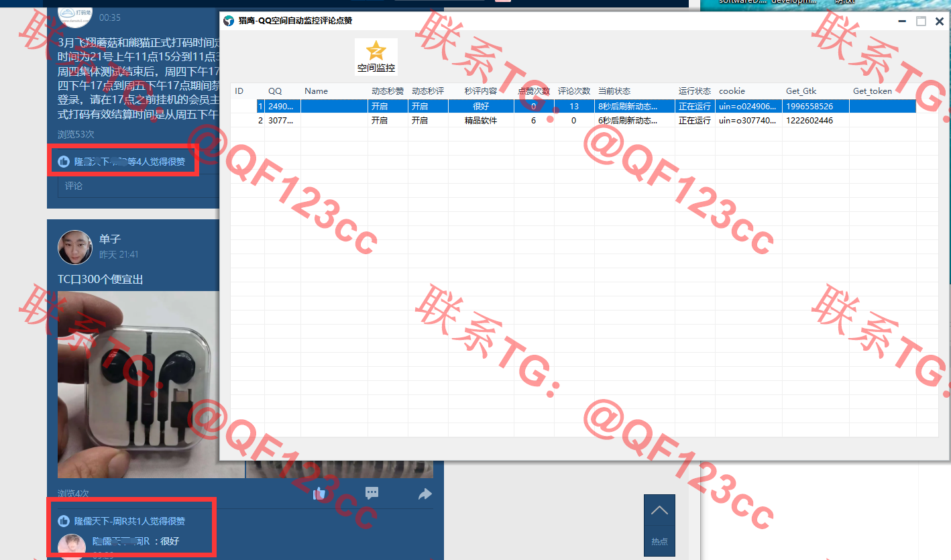The height and width of the screenshot is (560, 951).
Task: Close the 猎鹰 monitoring window
Action: point(940,21)
